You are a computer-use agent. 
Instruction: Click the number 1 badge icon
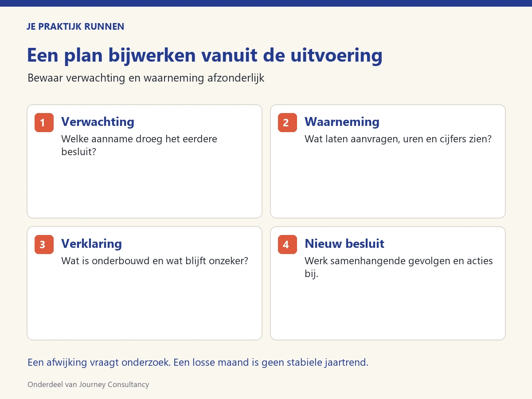tap(44, 123)
